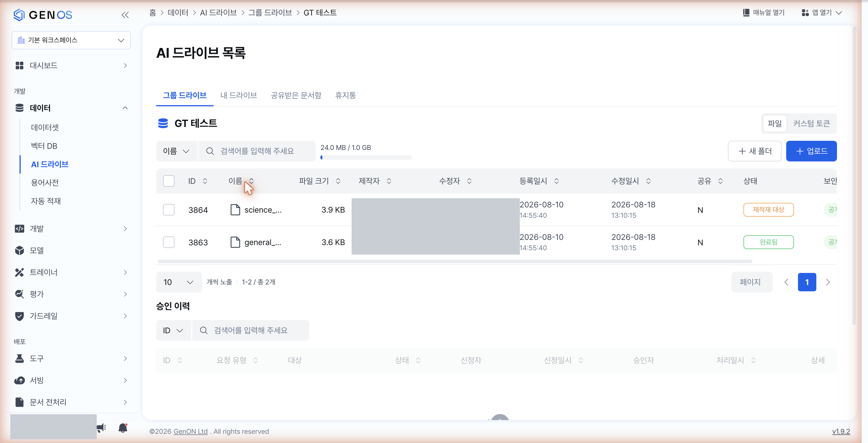This screenshot has width=868, height=443.
Task: Sort files by ID column arrows
Action: click(205, 181)
